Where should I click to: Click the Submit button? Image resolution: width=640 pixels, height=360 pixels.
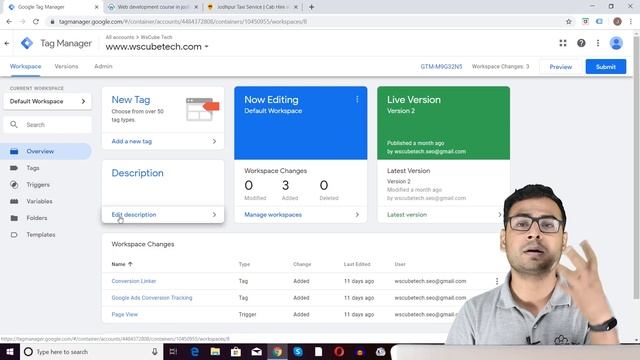(606, 67)
